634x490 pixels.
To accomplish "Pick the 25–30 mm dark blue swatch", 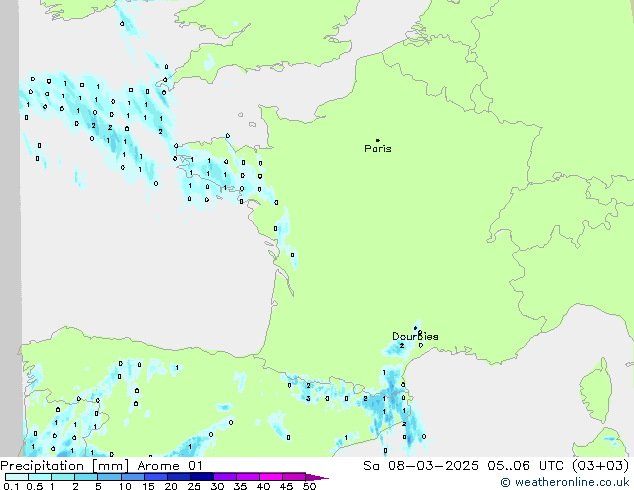I will tap(201, 477).
